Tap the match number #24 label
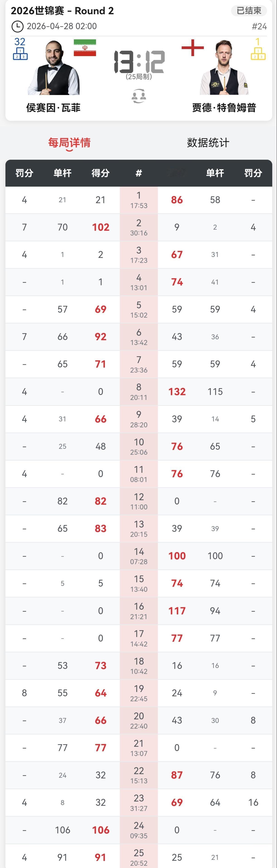This screenshot has width=277, height=868. click(259, 26)
